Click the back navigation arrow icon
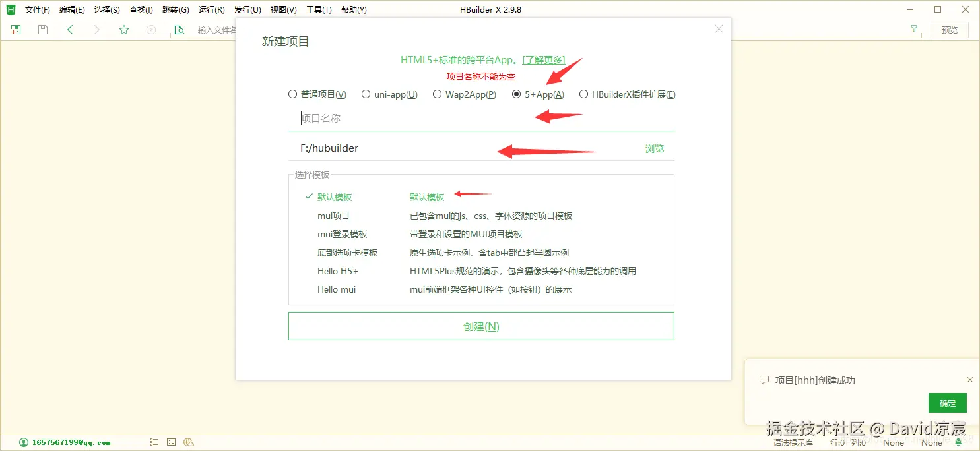Image resolution: width=980 pixels, height=451 pixels. pyautogui.click(x=70, y=29)
